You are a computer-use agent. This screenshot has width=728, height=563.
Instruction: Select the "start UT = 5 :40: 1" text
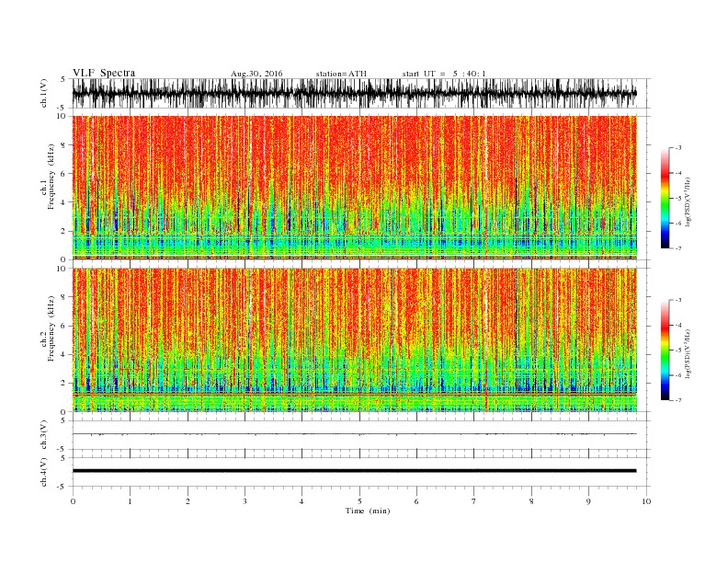point(444,74)
